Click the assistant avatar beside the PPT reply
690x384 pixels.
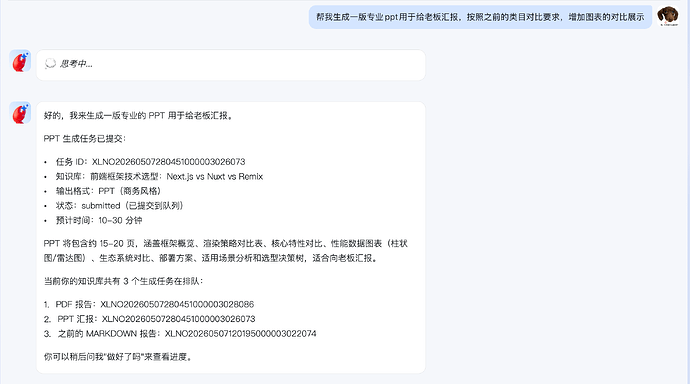(20, 113)
